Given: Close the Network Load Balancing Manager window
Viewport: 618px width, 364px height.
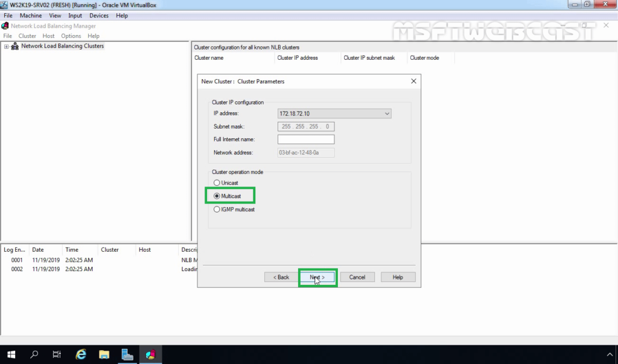Looking at the screenshot, I should [x=606, y=25].
